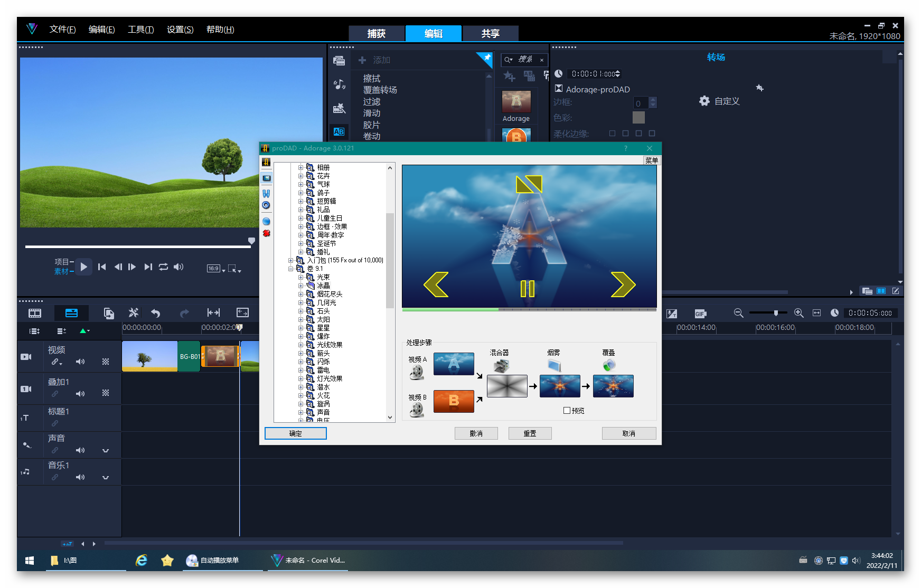Image resolution: width=921 pixels, height=588 pixels.
Task: Switch to the 捕获 tab
Action: click(x=377, y=33)
